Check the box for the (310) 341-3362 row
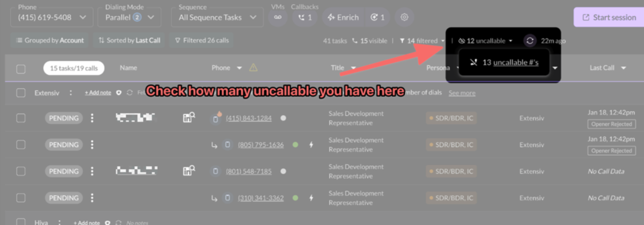Image resolution: width=644 pixels, height=225 pixels. [21, 198]
